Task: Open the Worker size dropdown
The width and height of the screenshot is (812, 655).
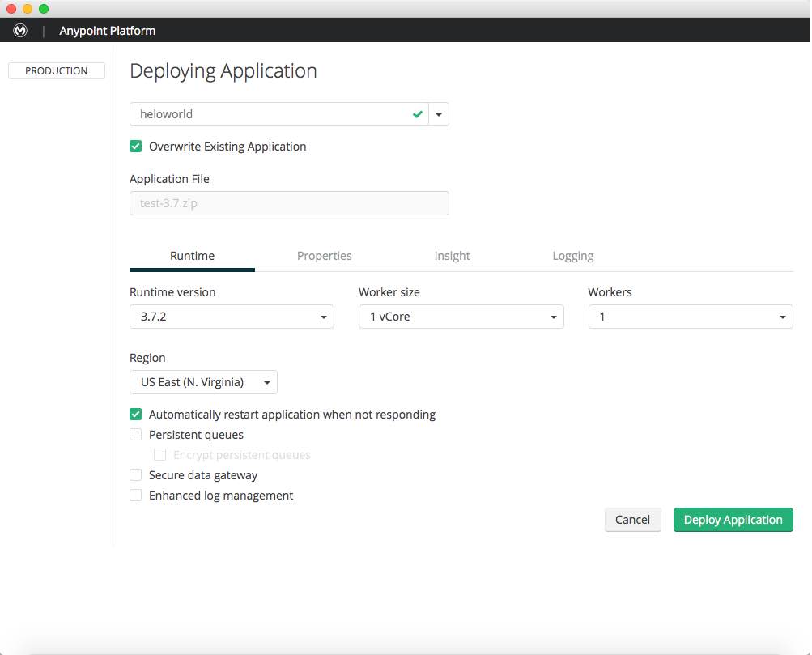Action: coord(461,317)
